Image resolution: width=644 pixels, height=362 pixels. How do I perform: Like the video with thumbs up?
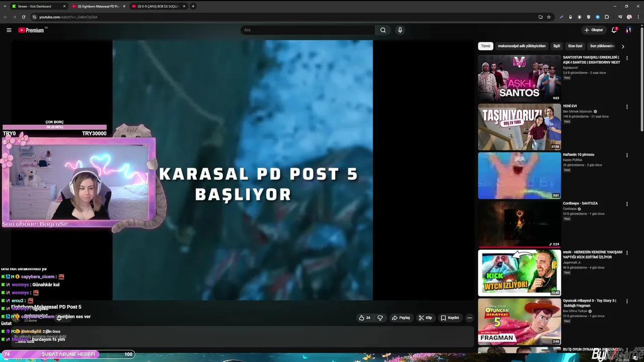pos(365,318)
